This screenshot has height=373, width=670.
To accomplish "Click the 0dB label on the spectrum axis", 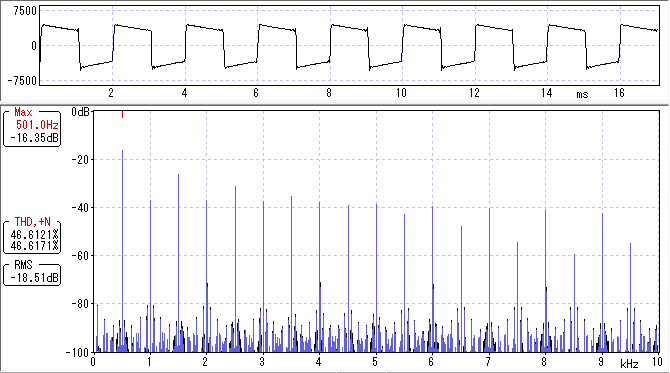I will 80,112.
